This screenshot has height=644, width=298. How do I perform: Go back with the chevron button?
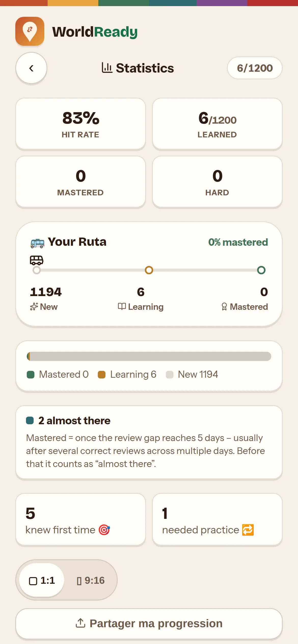tap(31, 68)
